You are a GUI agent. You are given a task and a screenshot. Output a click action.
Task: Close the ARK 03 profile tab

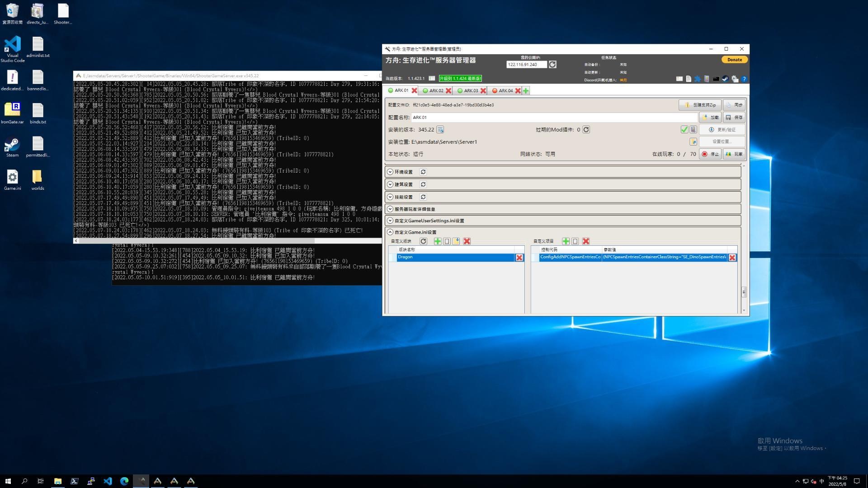tap(483, 91)
